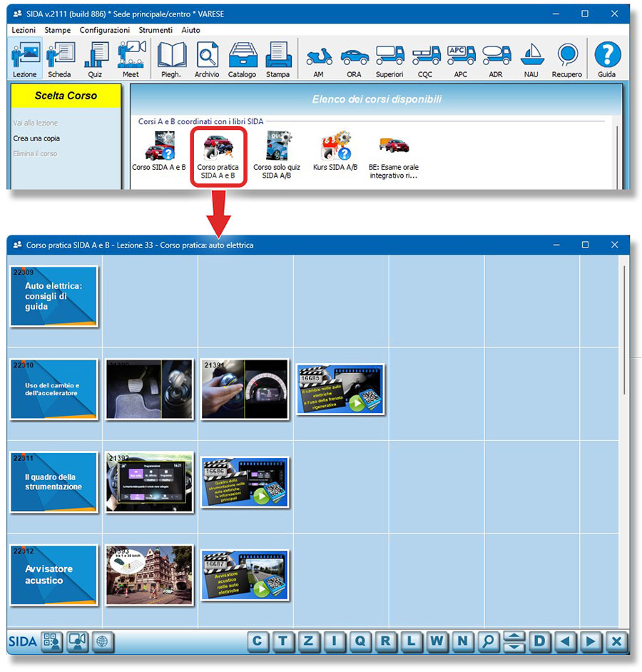Click the QR code icon next to SIDA logo
The image size is (642, 672).
click(x=52, y=641)
